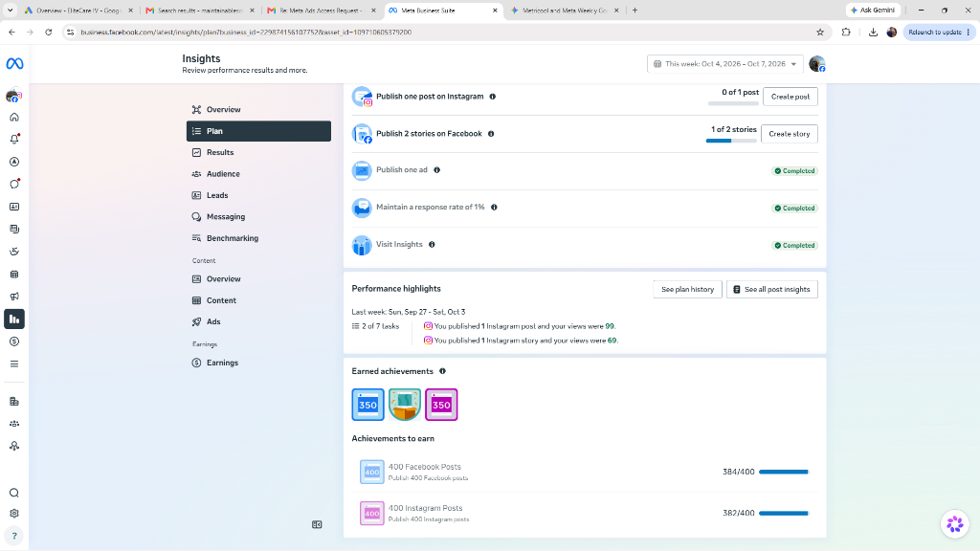The image size is (980, 551).
Task: Click the blue 350 Facebook achievement badge
Action: click(368, 405)
